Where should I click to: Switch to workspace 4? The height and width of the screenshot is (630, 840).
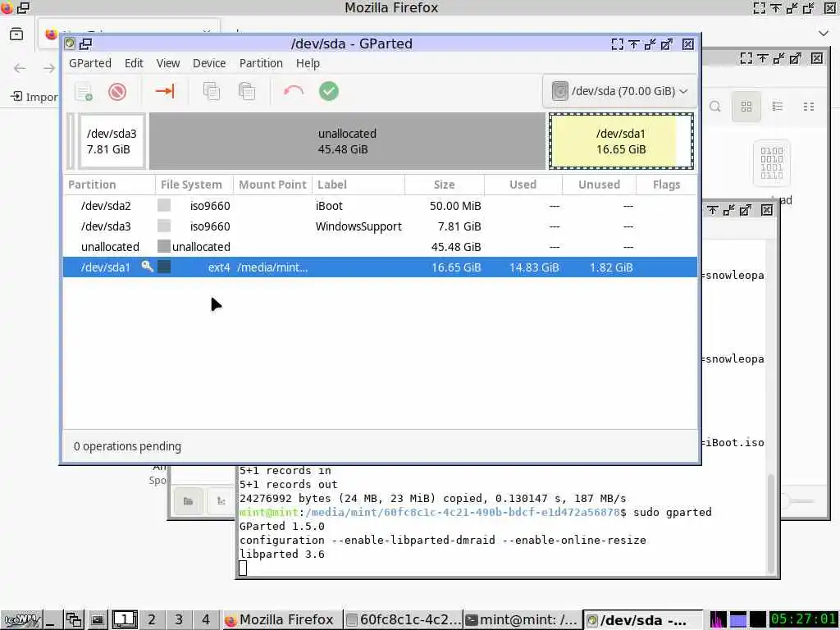click(206, 620)
